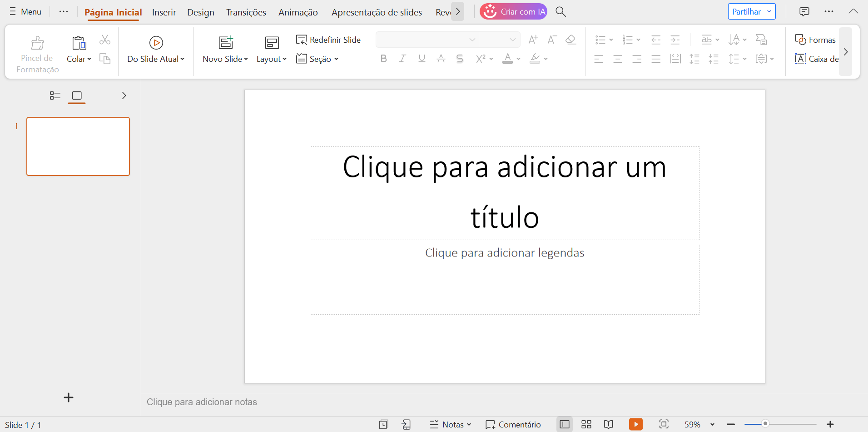Open the Seção dropdown
Viewport: 868px width, 432px height.
click(317, 58)
